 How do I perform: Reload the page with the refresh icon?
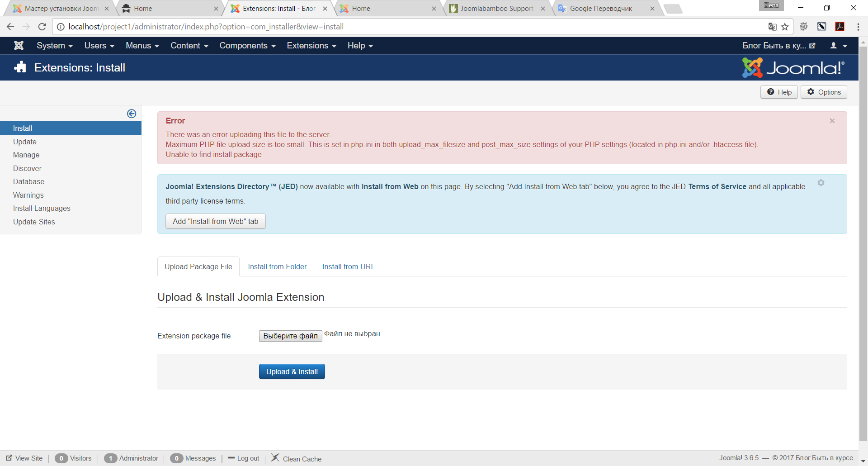coord(42,27)
